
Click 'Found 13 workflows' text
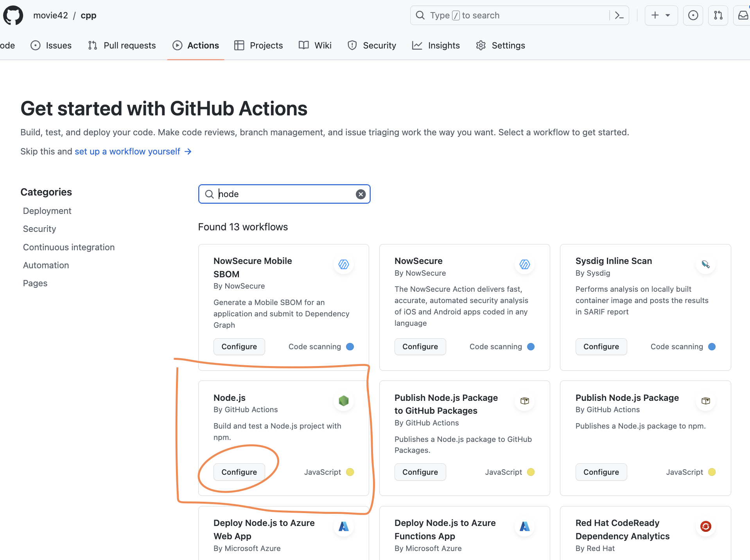click(243, 227)
